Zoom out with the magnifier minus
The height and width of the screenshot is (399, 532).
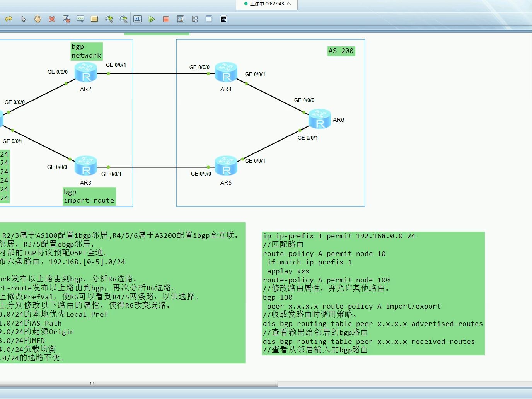click(x=123, y=19)
